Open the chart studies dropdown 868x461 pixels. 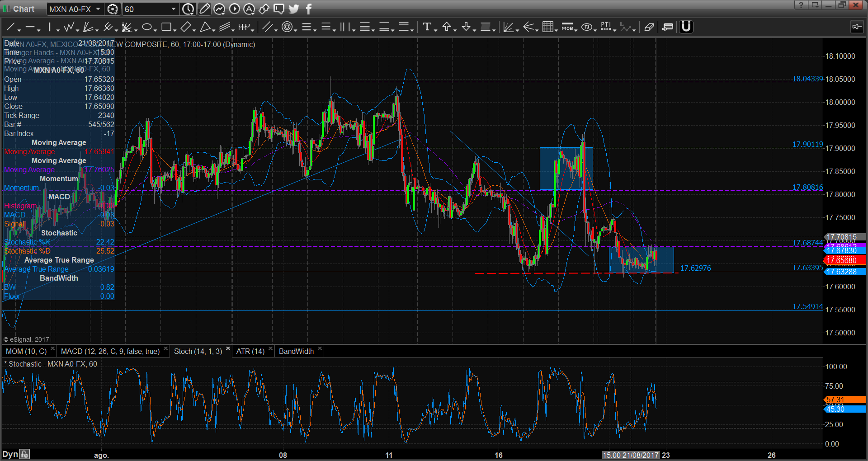pos(219,9)
